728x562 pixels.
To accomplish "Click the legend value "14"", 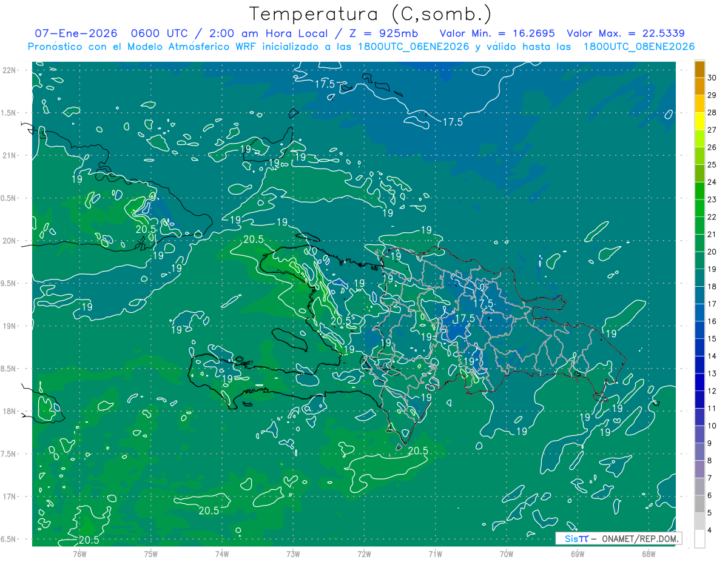I will coord(712,356).
